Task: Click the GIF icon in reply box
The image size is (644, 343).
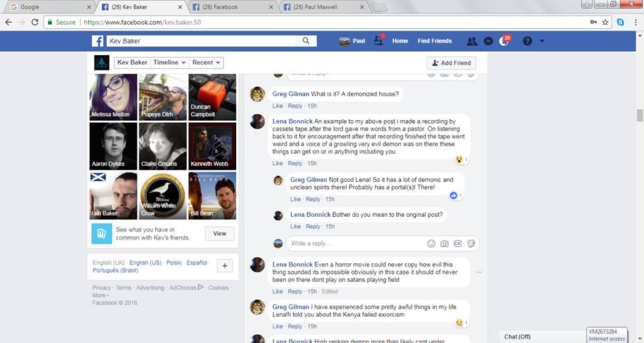Action: tap(458, 243)
